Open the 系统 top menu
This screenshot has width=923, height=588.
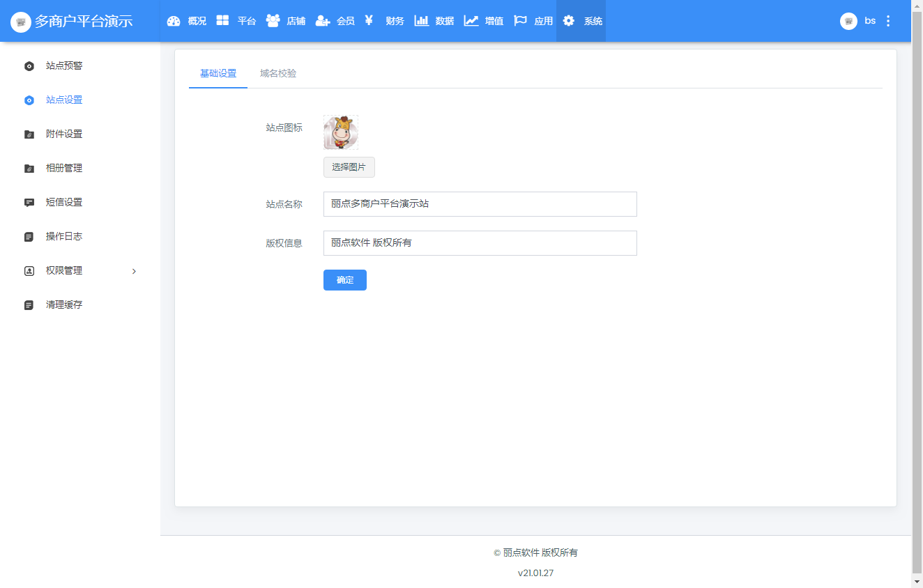[581, 21]
